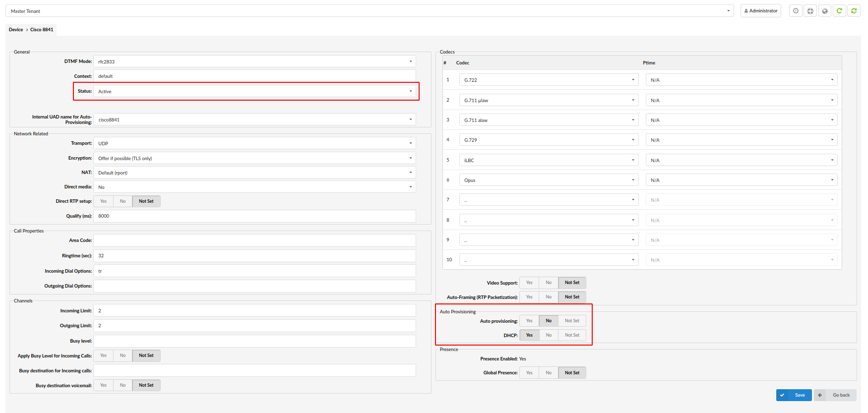Click the Qualify (ms) field
The width and height of the screenshot is (868, 413).
pyautogui.click(x=254, y=216)
